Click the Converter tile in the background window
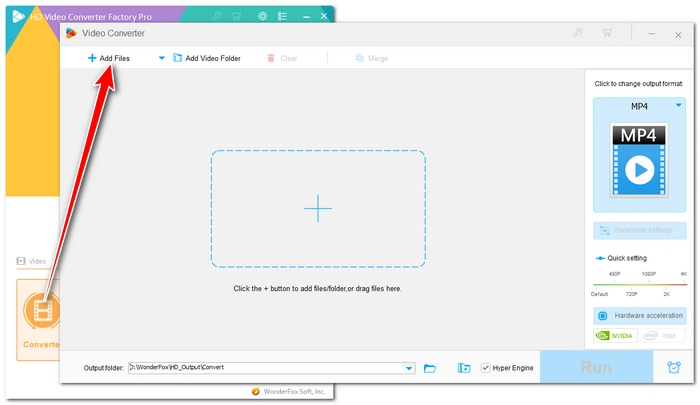Viewport: 700px width, 405px height. [x=38, y=320]
